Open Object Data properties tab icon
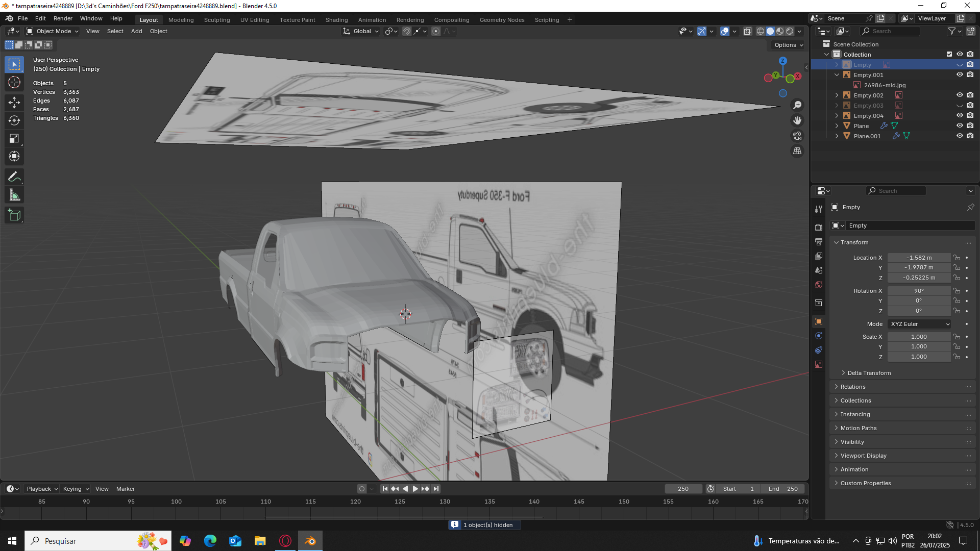Viewport: 980px width, 551px height. click(x=819, y=364)
